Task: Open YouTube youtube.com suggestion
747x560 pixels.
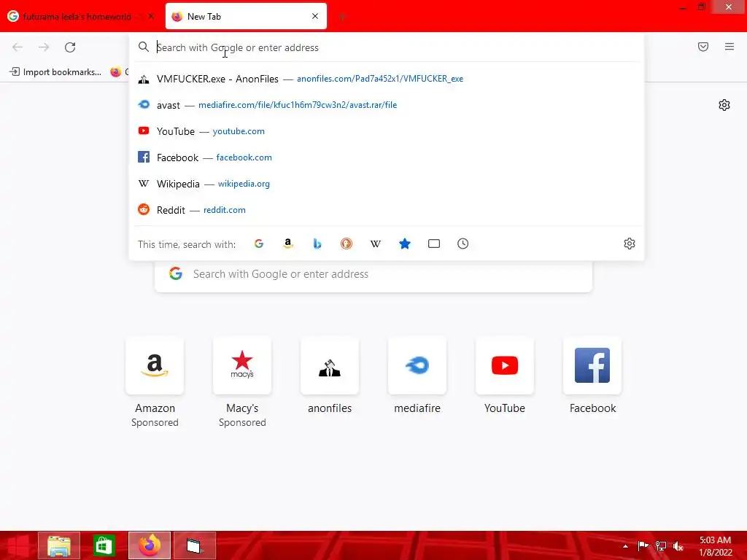Action: point(387,131)
